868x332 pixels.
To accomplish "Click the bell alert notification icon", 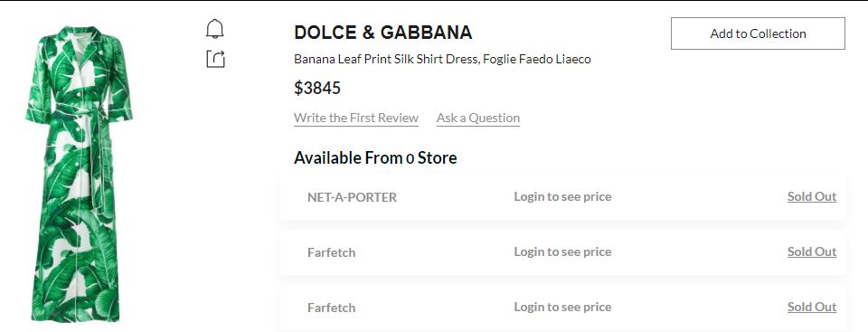I will (x=215, y=29).
